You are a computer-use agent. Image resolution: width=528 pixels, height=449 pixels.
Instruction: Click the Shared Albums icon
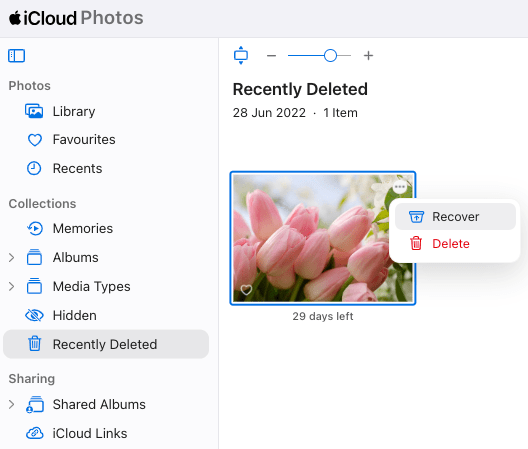pos(35,404)
